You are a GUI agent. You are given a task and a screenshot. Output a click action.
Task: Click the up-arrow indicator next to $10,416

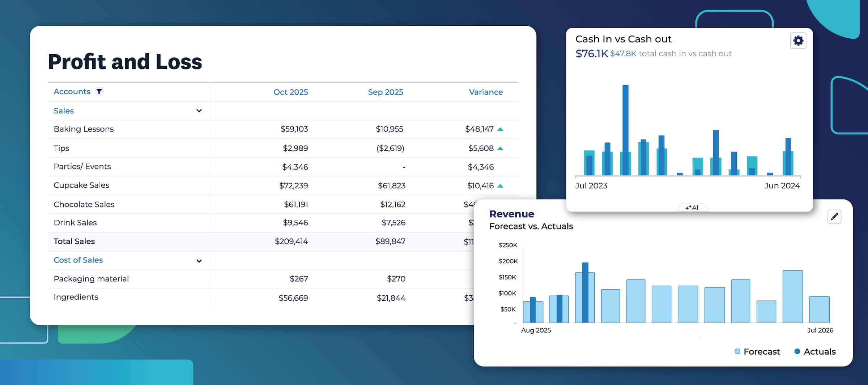coord(500,185)
